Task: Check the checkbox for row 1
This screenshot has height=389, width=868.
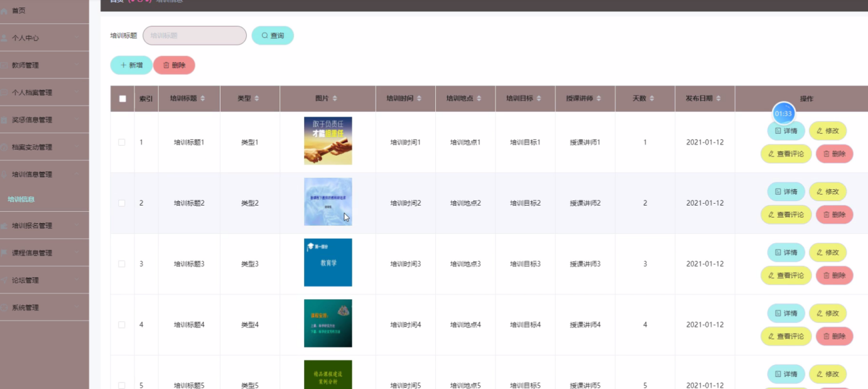Action: [x=122, y=143]
